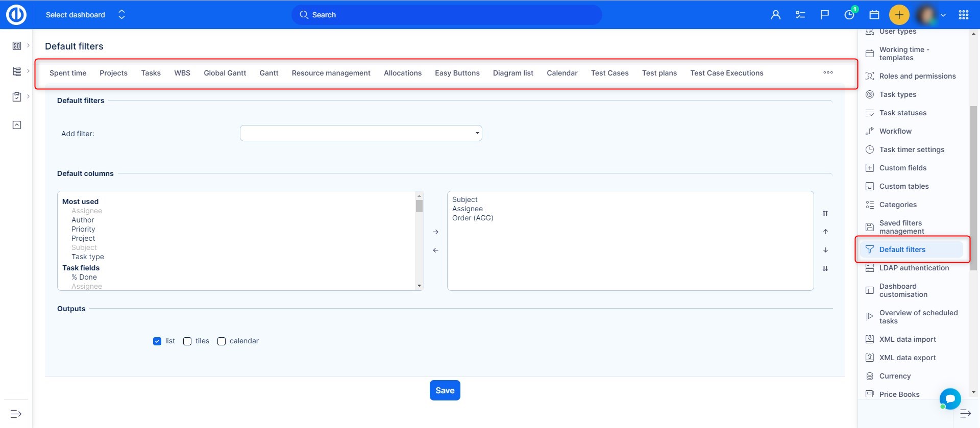Image resolution: width=980 pixels, height=428 pixels.
Task: Click right arrow to add selected column
Action: point(435,232)
